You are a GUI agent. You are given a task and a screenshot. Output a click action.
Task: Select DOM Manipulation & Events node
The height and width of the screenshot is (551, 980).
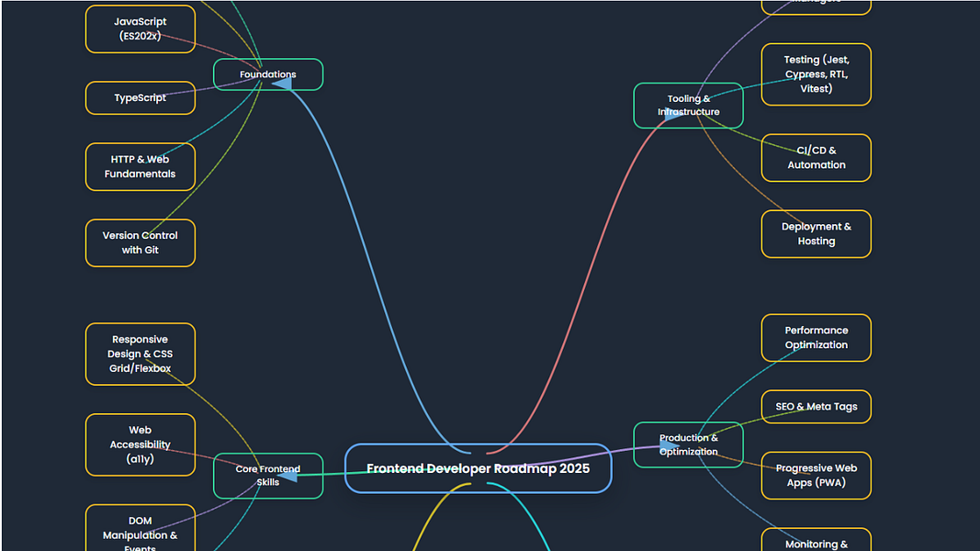pos(140,528)
